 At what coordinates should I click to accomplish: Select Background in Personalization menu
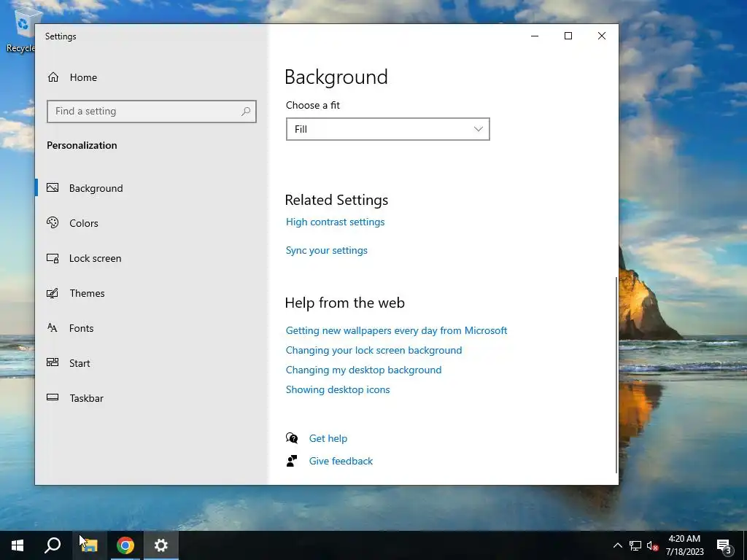pyautogui.click(x=96, y=188)
